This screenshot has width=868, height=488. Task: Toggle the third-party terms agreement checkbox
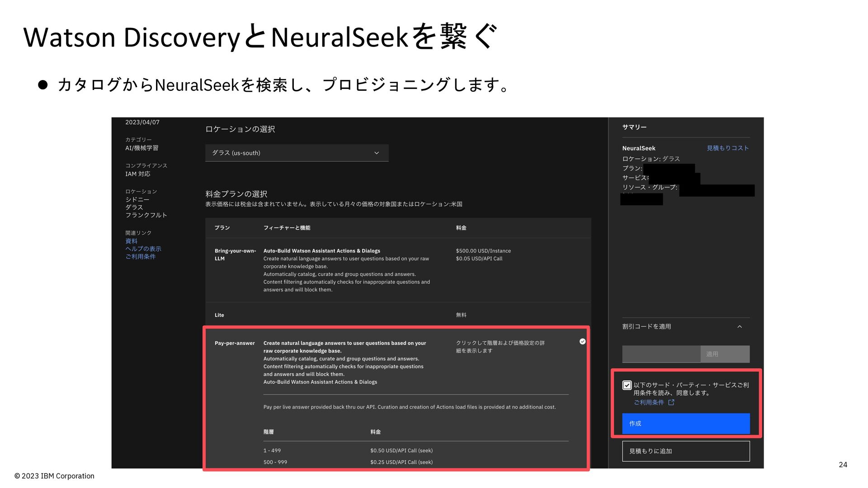[627, 385]
